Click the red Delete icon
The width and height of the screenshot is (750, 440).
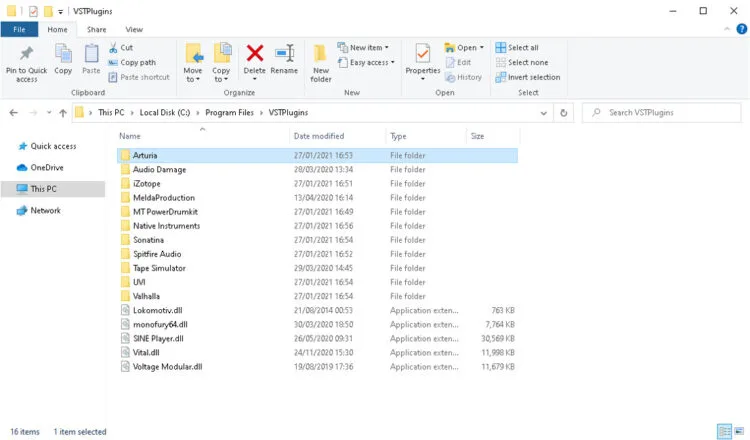tap(254, 53)
